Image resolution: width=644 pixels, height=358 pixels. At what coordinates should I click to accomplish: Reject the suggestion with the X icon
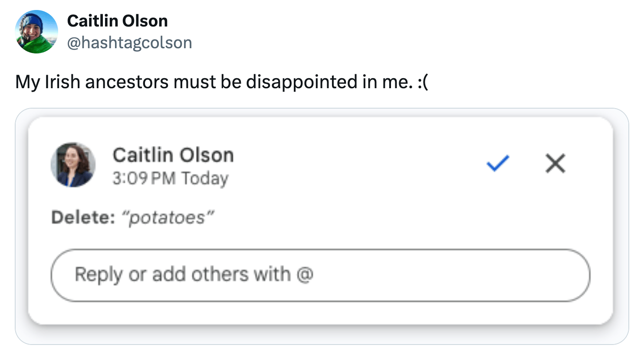555,164
